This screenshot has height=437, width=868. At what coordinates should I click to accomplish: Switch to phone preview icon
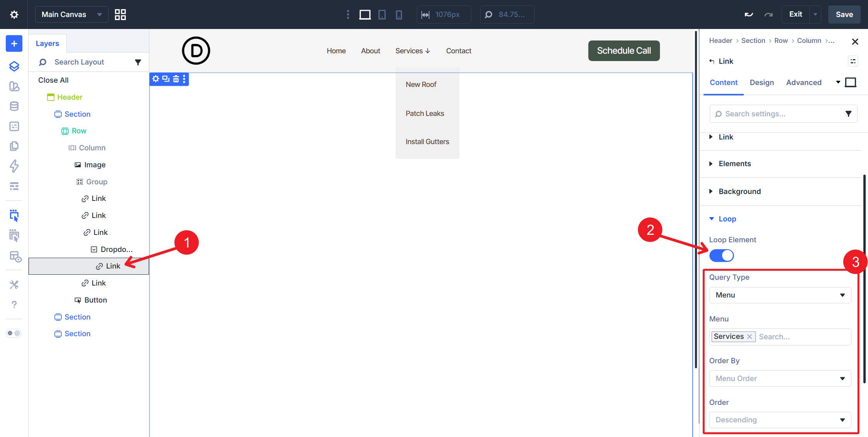[399, 14]
